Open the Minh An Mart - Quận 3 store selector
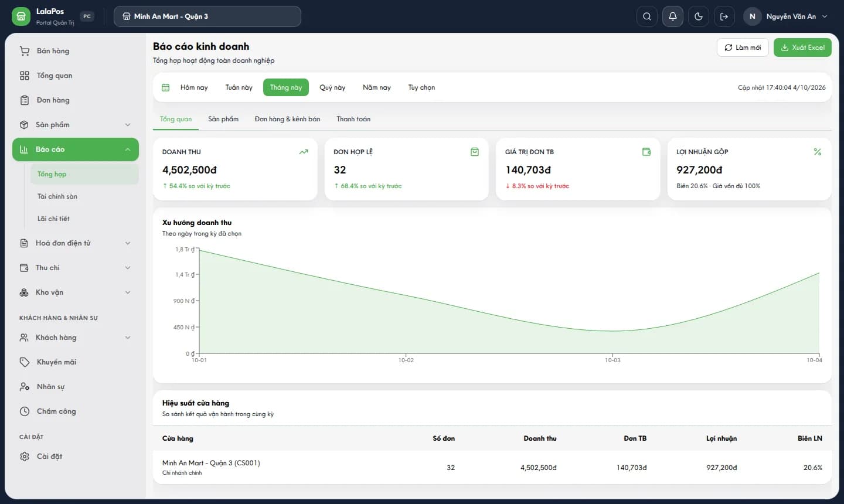This screenshot has height=504, width=844. pyautogui.click(x=207, y=16)
